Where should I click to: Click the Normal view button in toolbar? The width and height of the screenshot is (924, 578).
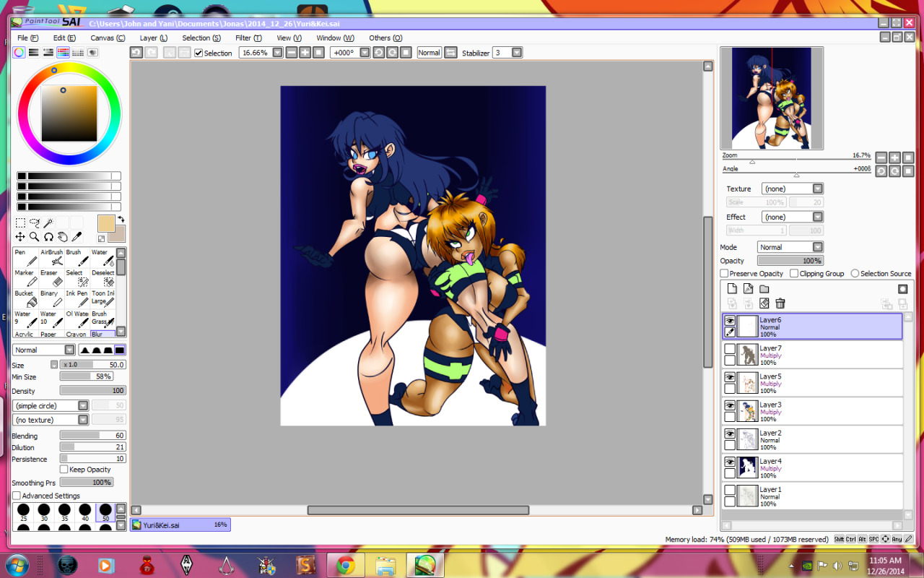(x=429, y=53)
